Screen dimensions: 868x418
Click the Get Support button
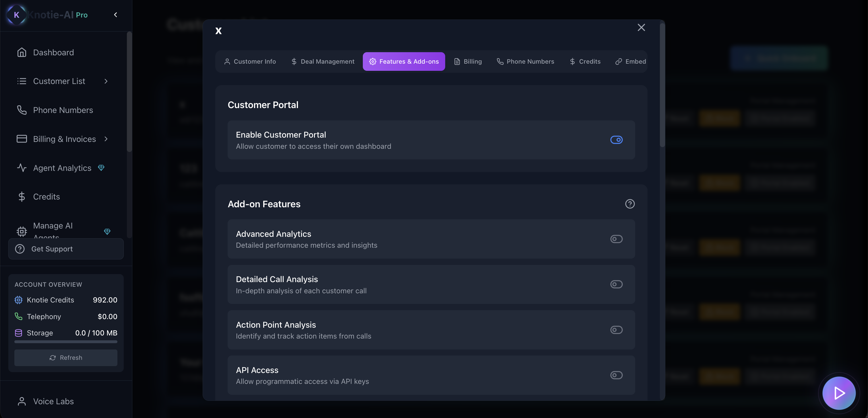tap(66, 249)
